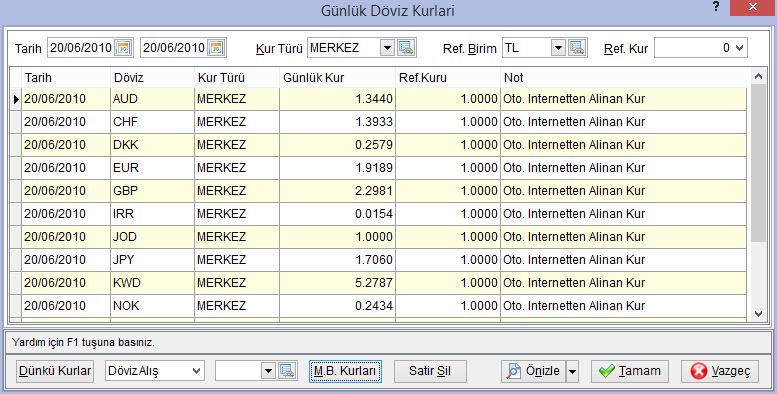777x394 pixels.
Task: Click the rate value 1.7060
Action: 374,260
